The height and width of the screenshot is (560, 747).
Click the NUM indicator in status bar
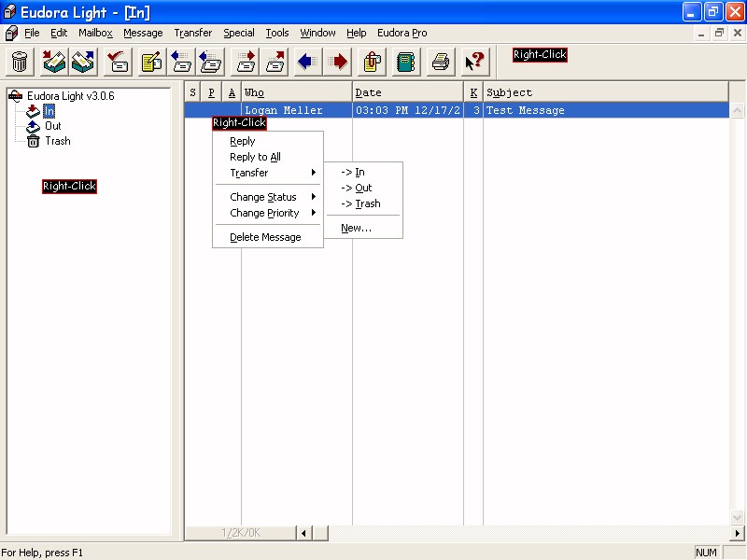[x=707, y=553]
